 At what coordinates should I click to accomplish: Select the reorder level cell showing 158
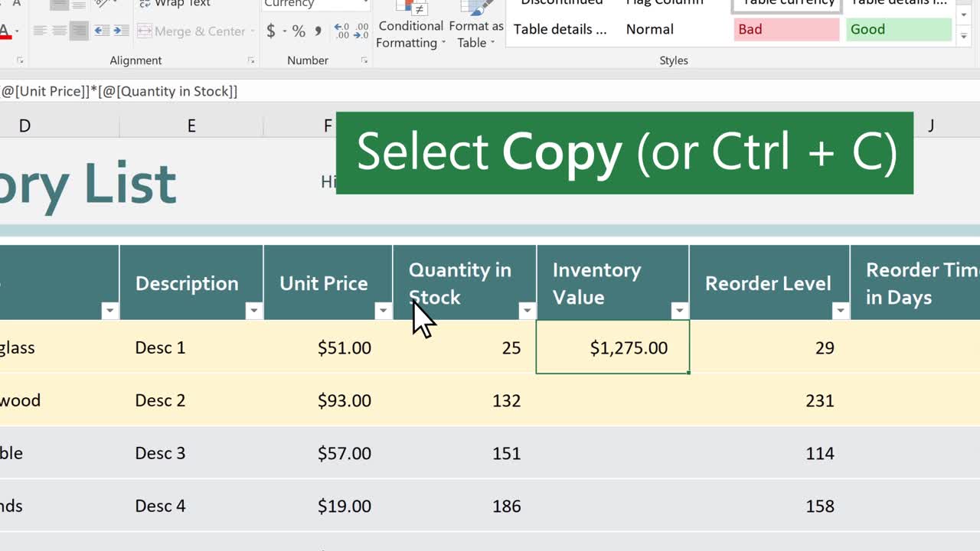click(x=769, y=506)
